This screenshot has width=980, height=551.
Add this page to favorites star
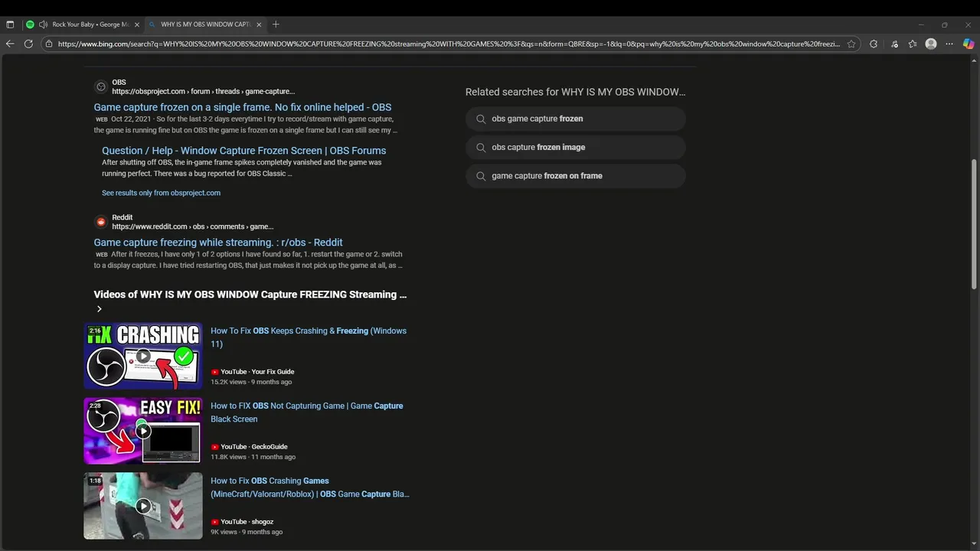pos(851,44)
